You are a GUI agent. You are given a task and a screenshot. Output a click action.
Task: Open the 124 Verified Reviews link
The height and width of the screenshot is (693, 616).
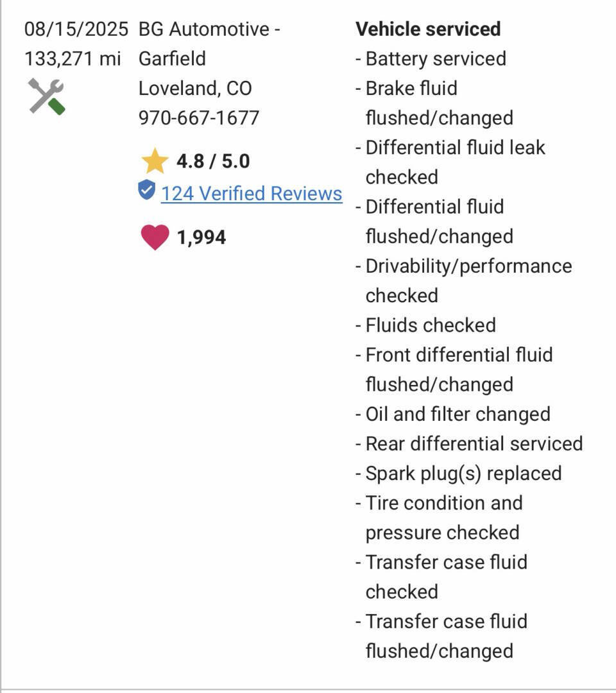tap(252, 194)
